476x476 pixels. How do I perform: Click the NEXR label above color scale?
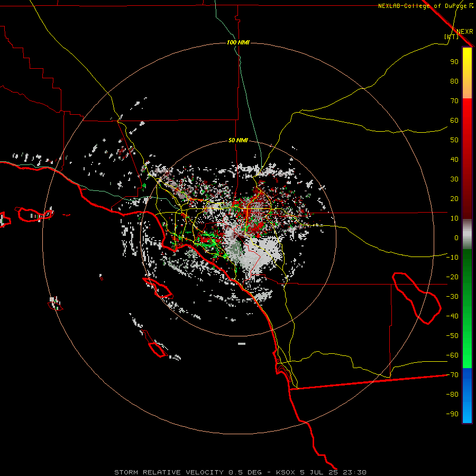coord(465,32)
